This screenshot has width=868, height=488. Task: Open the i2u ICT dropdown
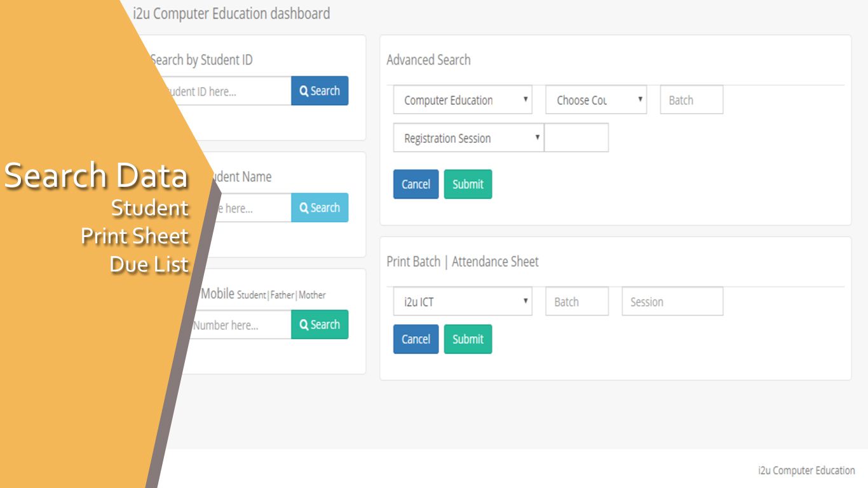click(463, 302)
